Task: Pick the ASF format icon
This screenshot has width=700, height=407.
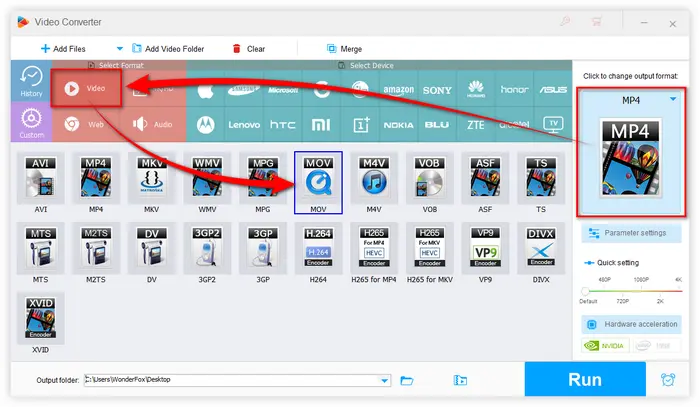Action: (x=485, y=178)
